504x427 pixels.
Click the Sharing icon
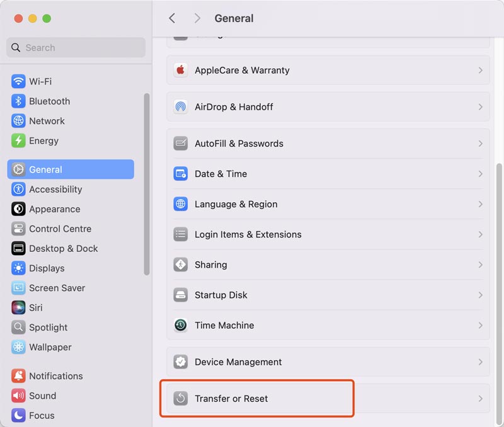coord(181,265)
